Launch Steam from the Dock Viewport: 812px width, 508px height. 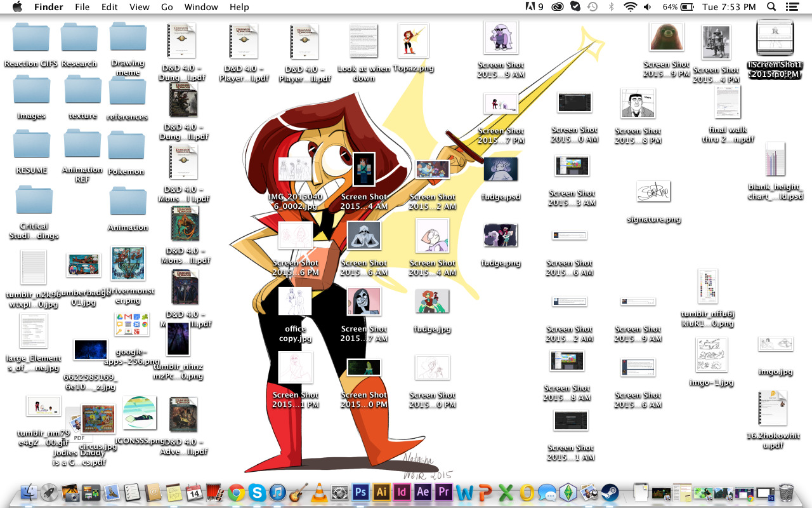click(610, 492)
